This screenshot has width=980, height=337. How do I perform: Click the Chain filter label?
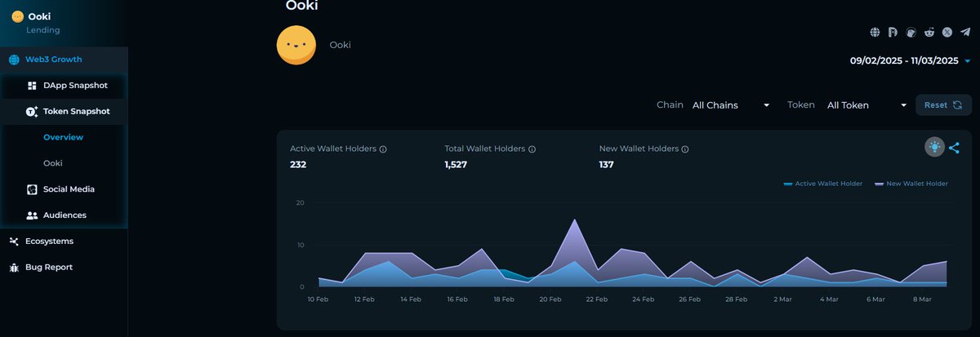670,105
